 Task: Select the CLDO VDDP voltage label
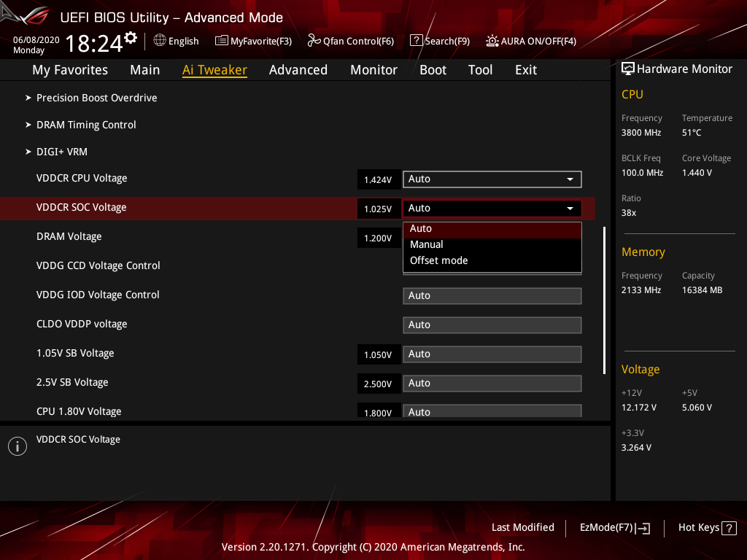point(82,324)
